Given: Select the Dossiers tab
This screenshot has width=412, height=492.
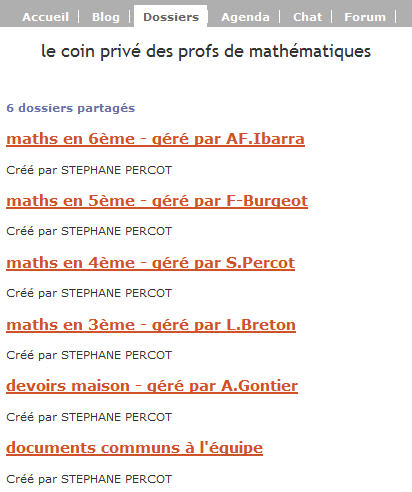Looking at the screenshot, I should (x=171, y=17).
